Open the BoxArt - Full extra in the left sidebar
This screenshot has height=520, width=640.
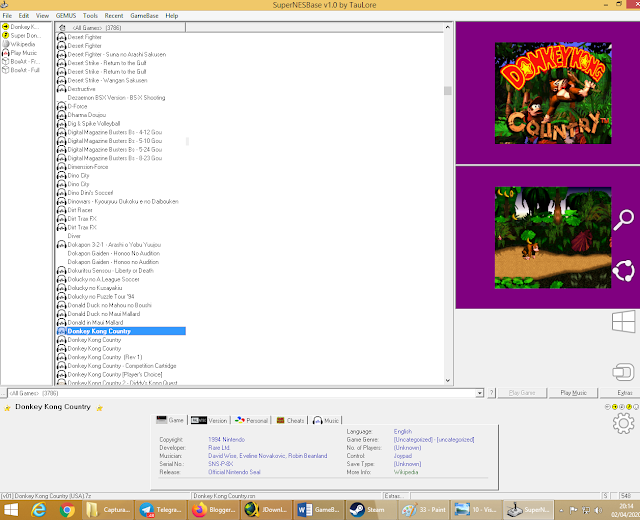point(21,70)
